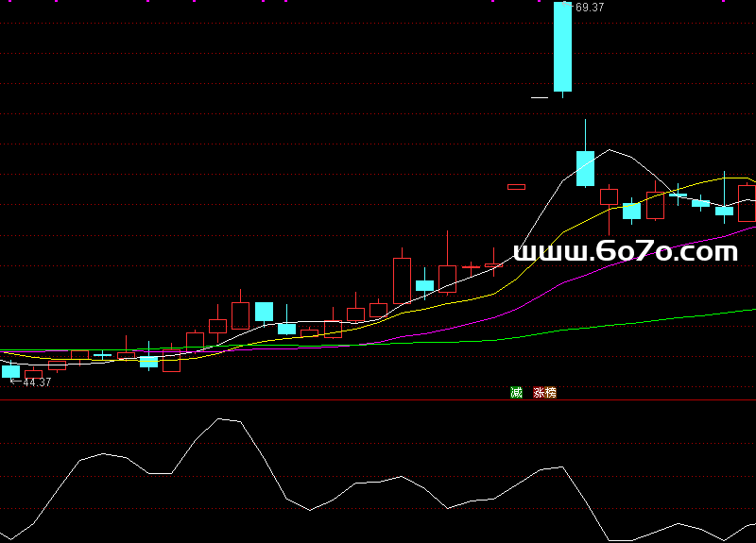The height and width of the screenshot is (543, 756).
Task: Click the red 涨榜 signal marker
Action: coord(544,392)
